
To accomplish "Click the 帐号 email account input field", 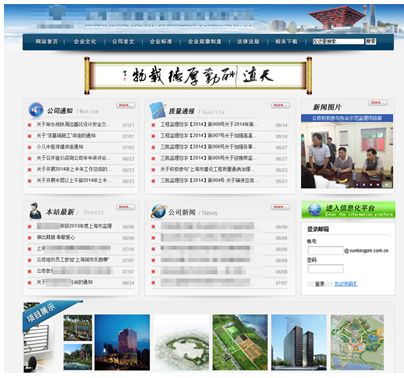I will [326, 250].
